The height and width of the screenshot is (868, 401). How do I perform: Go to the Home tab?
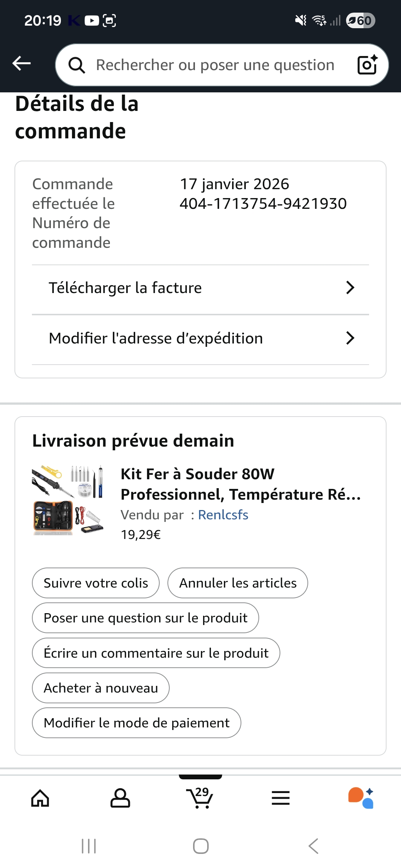[x=40, y=798]
